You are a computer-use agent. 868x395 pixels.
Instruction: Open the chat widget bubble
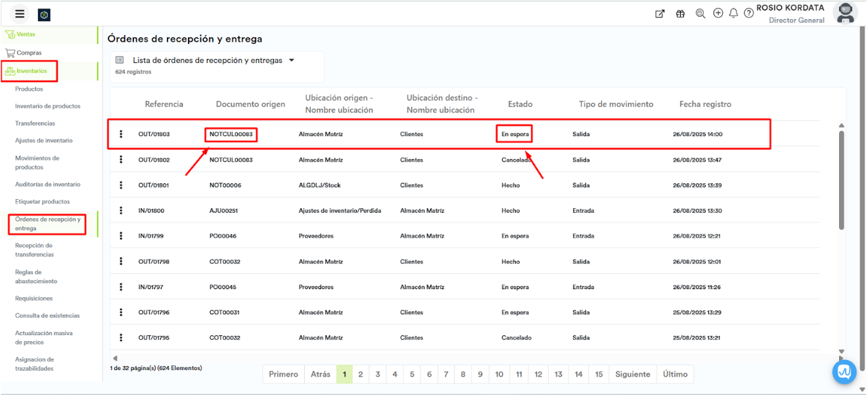pyautogui.click(x=844, y=372)
